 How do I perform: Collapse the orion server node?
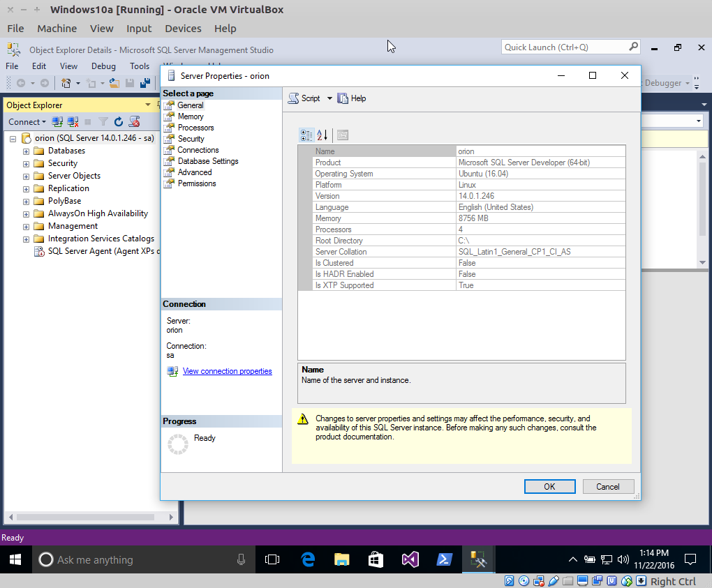[13, 139]
